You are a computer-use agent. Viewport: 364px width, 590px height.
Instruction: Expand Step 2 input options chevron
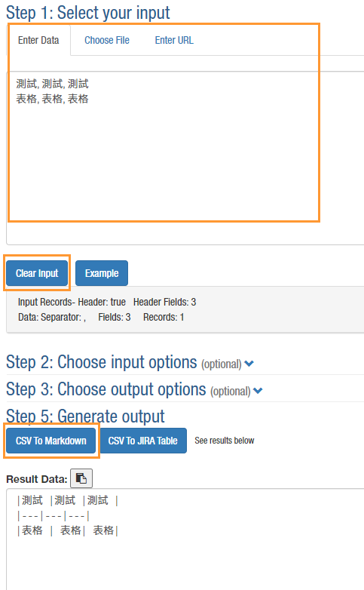point(249,364)
